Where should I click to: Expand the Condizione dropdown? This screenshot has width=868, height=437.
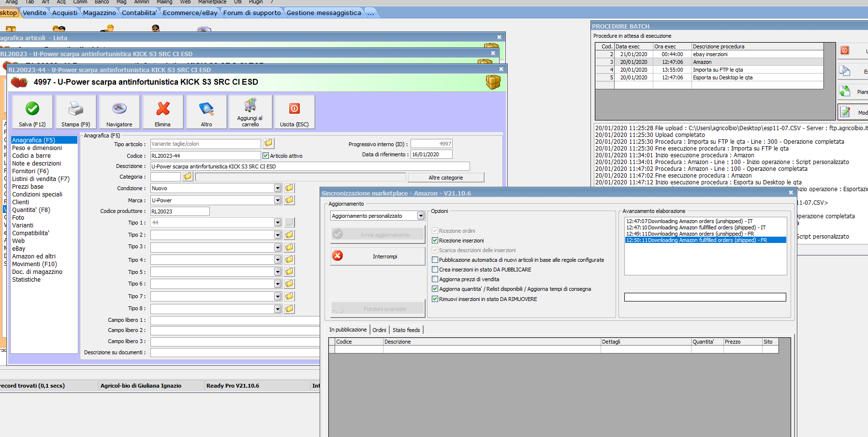pyautogui.click(x=278, y=188)
